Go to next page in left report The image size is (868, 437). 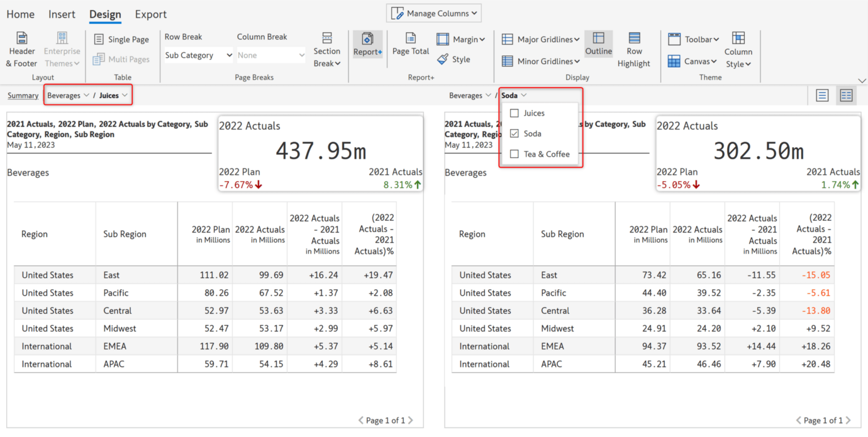(x=410, y=421)
